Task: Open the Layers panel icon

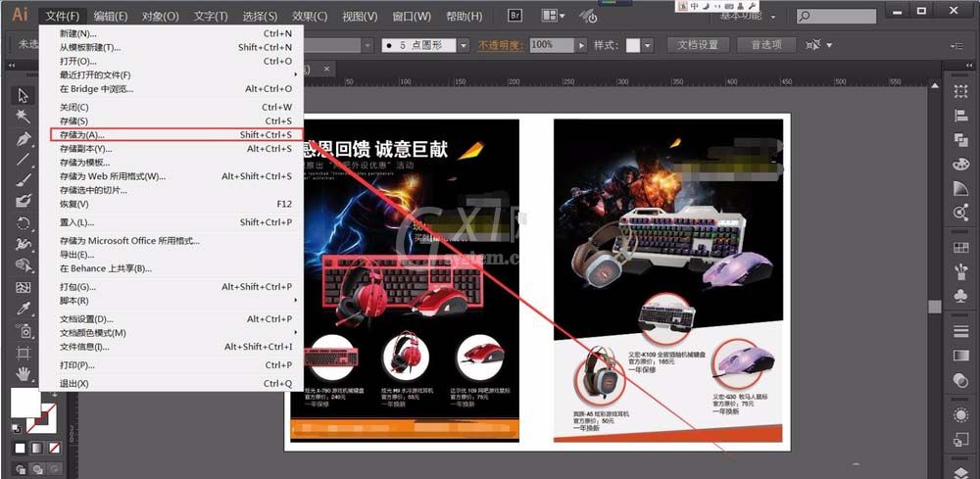Action: (960, 472)
